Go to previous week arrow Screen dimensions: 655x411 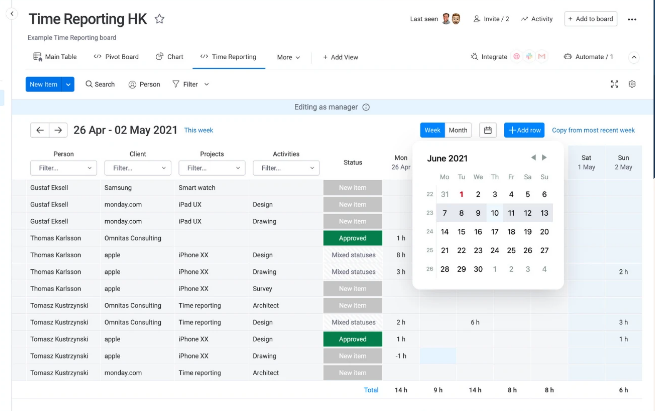coord(40,130)
